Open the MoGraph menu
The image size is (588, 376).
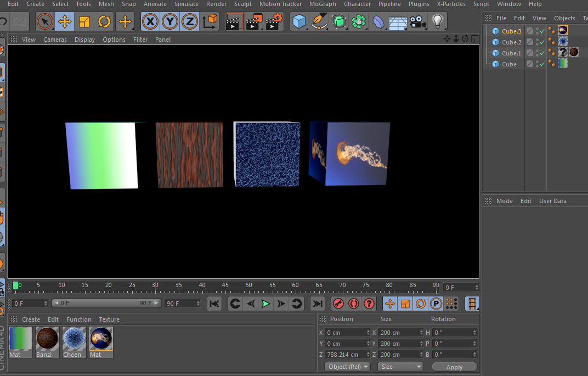(323, 4)
